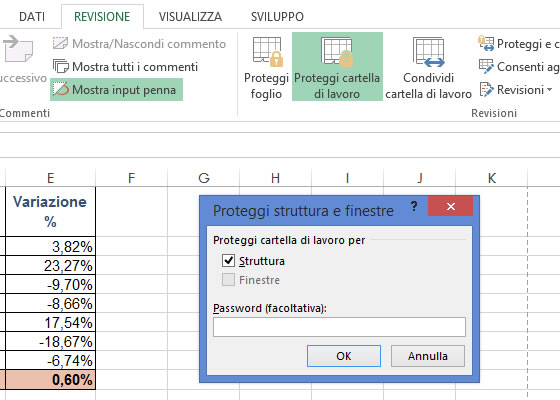The image size is (560, 400).
Task: Click the Annulla button
Action: click(x=428, y=356)
